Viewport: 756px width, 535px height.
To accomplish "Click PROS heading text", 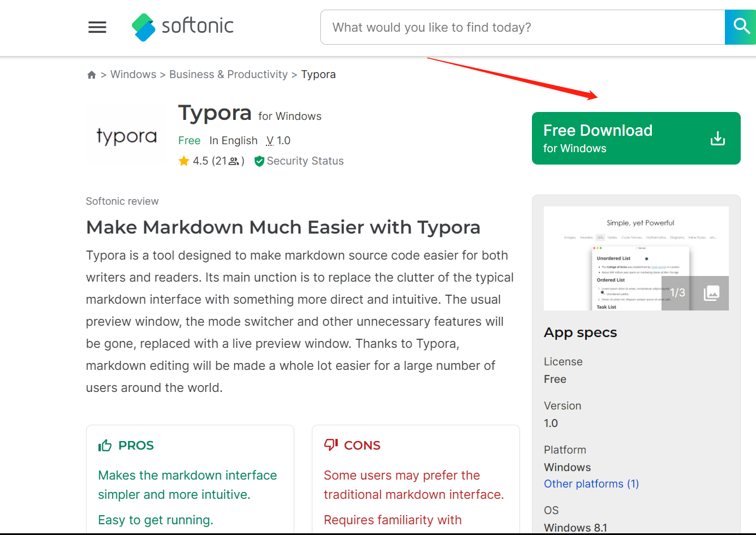I will [x=136, y=446].
